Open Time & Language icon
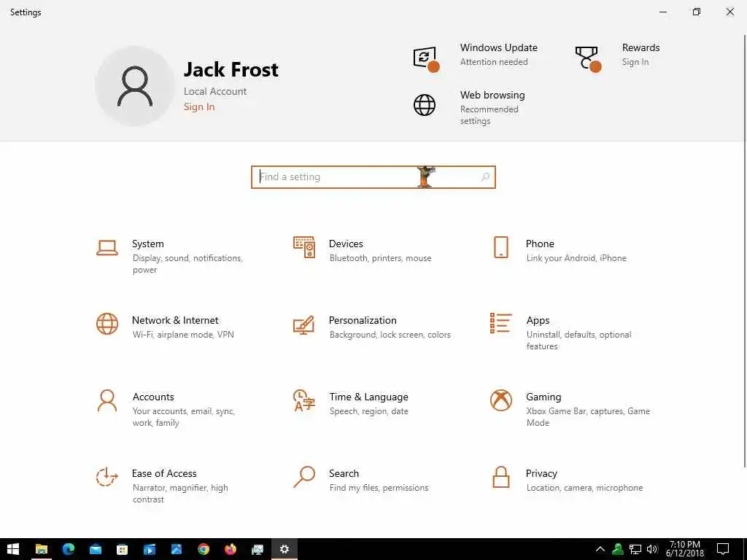 [304, 400]
